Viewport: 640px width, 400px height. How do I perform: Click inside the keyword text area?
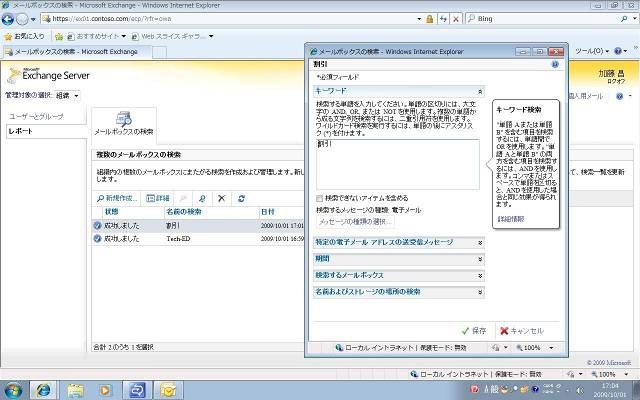[398, 164]
